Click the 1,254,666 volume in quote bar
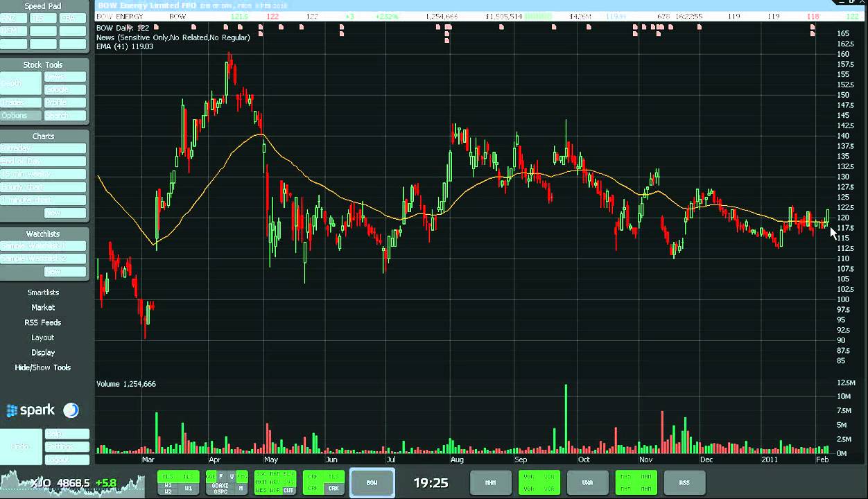The height and width of the screenshot is (499, 868). click(x=442, y=15)
